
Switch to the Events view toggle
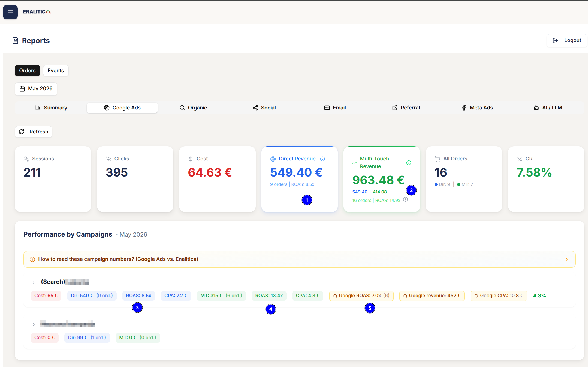pos(56,71)
